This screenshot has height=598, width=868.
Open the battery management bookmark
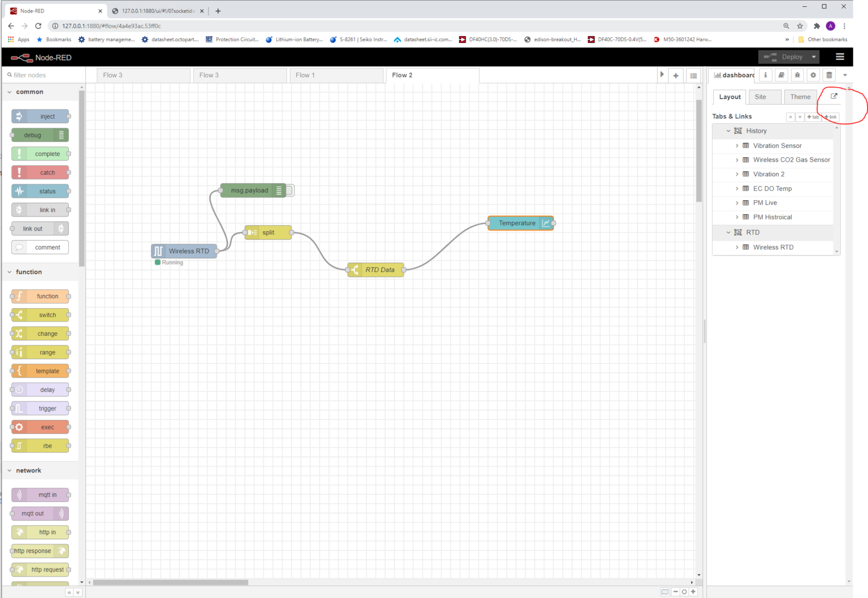coord(106,40)
